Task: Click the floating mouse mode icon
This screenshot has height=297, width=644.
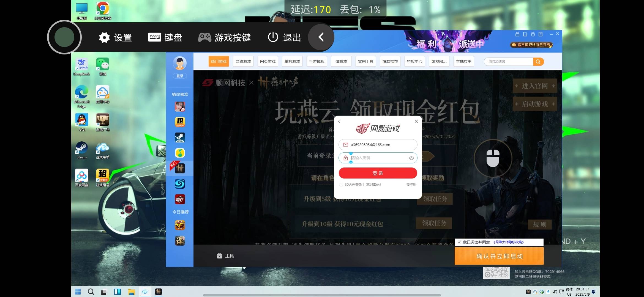Action: click(x=493, y=158)
